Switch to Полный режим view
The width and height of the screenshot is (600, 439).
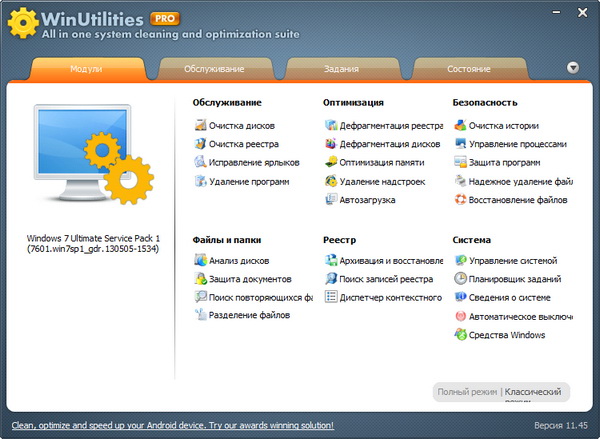click(466, 392)
